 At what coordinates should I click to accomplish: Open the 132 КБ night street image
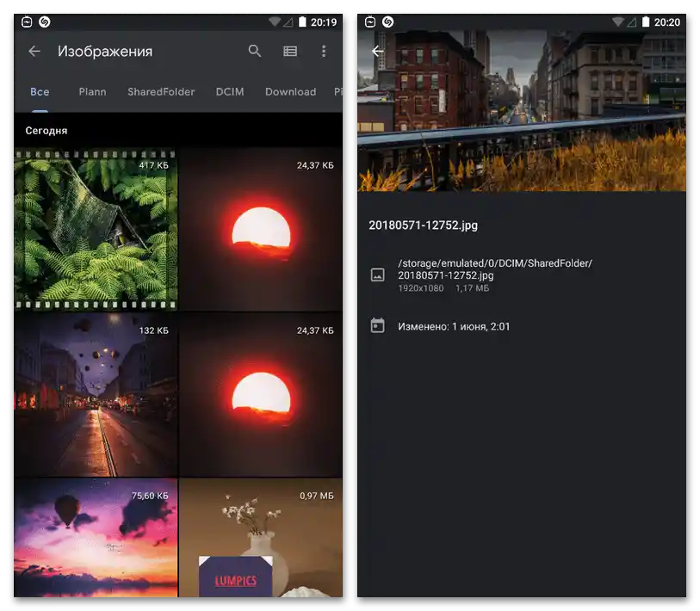[96, 394]
